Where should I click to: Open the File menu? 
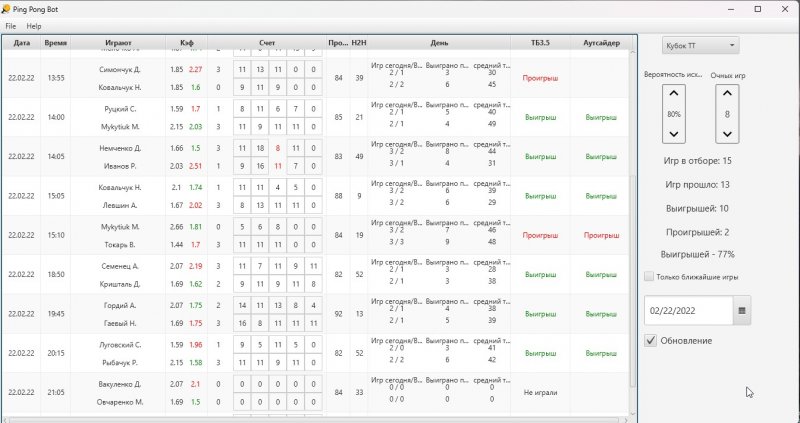[11, 25]
